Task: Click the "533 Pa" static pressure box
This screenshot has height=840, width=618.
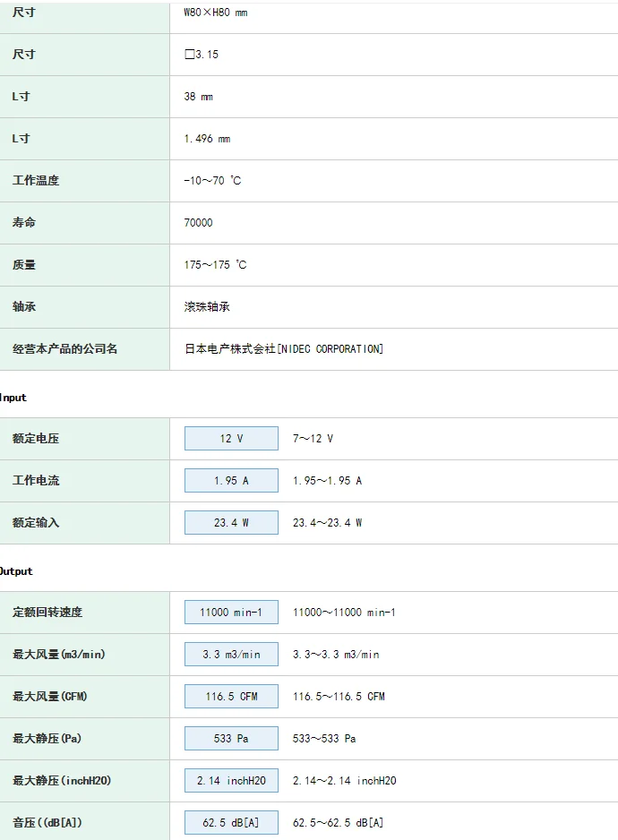Action: 231,739
